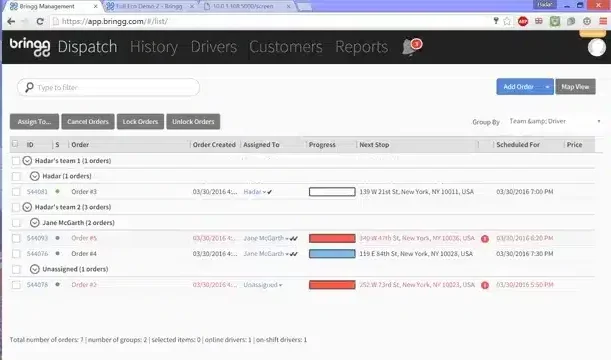
Task: Click the search magnifier icon in filter
Action: pos(29,87)
